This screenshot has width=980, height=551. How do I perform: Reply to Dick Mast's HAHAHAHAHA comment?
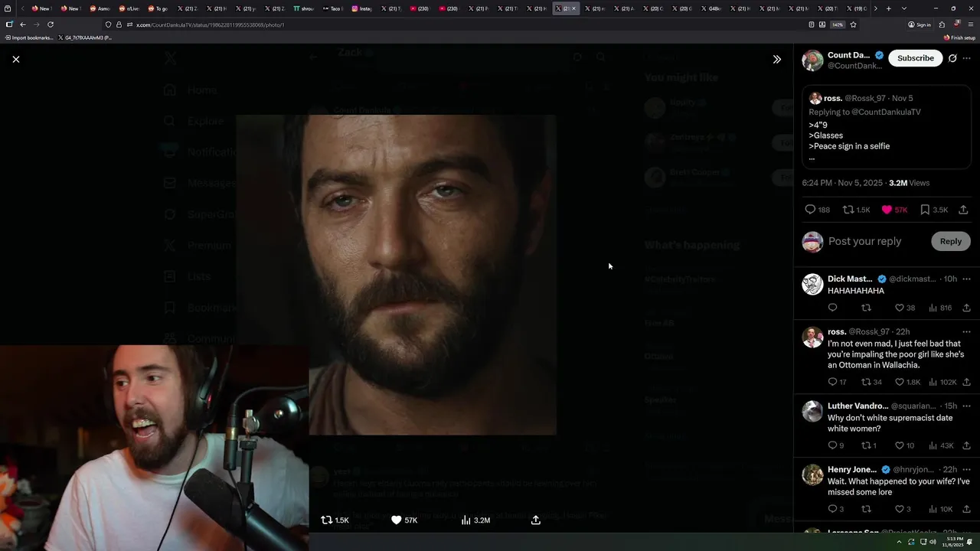click(x=832, y=308)
